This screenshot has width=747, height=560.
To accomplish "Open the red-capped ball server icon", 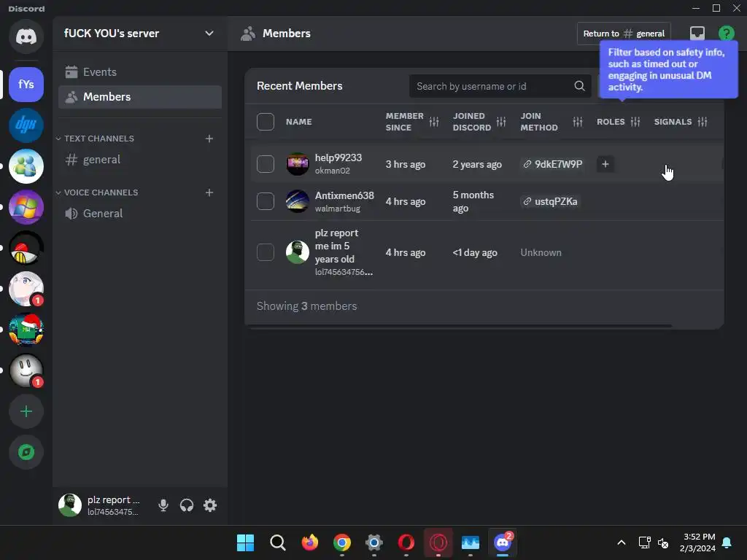I will (26, 248).
